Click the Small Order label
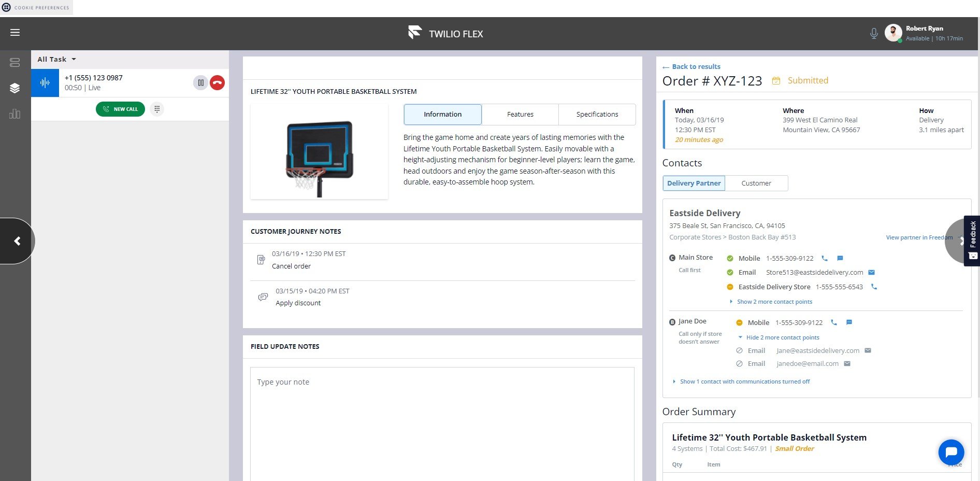The width and height of the screenshot is (980, 481). coord(795,449)
